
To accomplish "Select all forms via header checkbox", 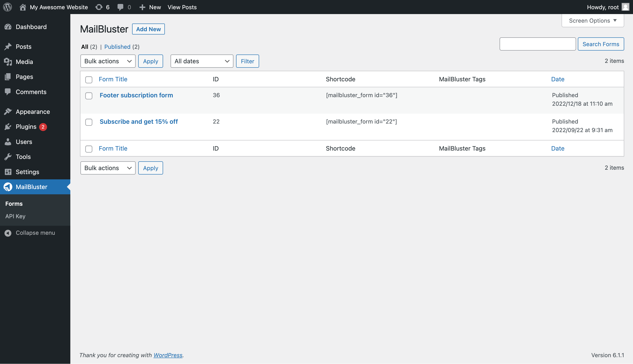I will (89, 80).
